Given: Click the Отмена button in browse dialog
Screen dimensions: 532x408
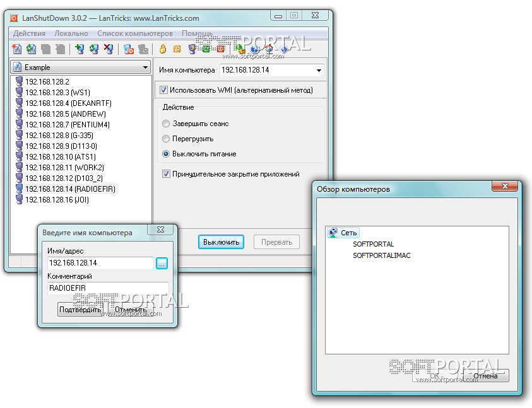Looking at the screenshot, I should click(485, 376).
